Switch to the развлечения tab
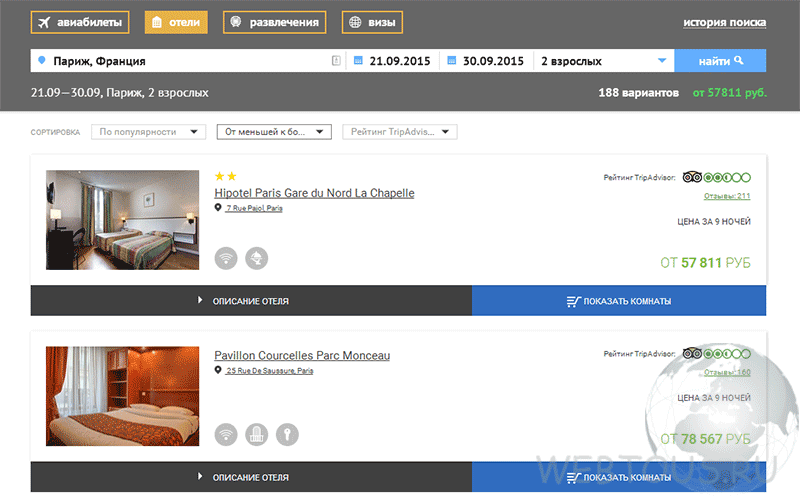 point(274,22)
